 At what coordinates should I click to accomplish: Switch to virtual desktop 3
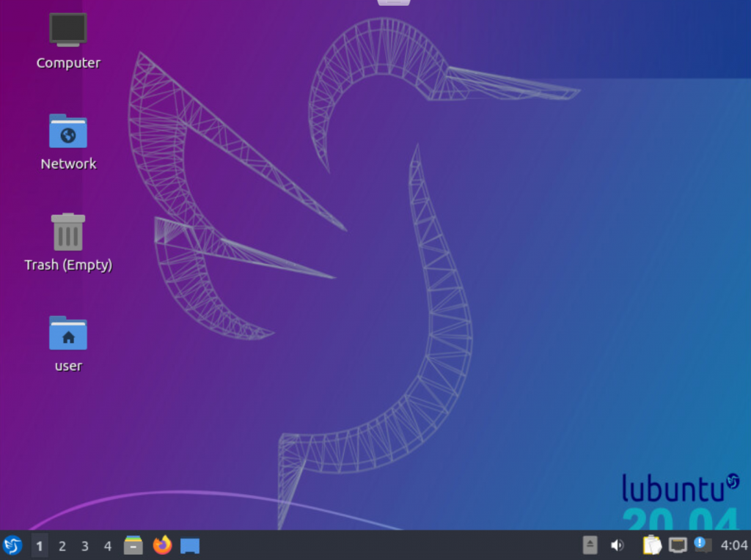pos(85,546)
